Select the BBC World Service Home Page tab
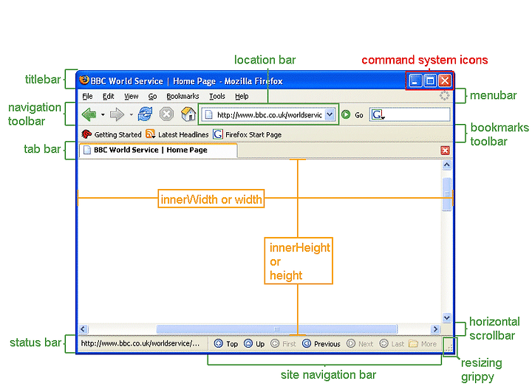Screen dimensions: 532x392 [158, 150]
